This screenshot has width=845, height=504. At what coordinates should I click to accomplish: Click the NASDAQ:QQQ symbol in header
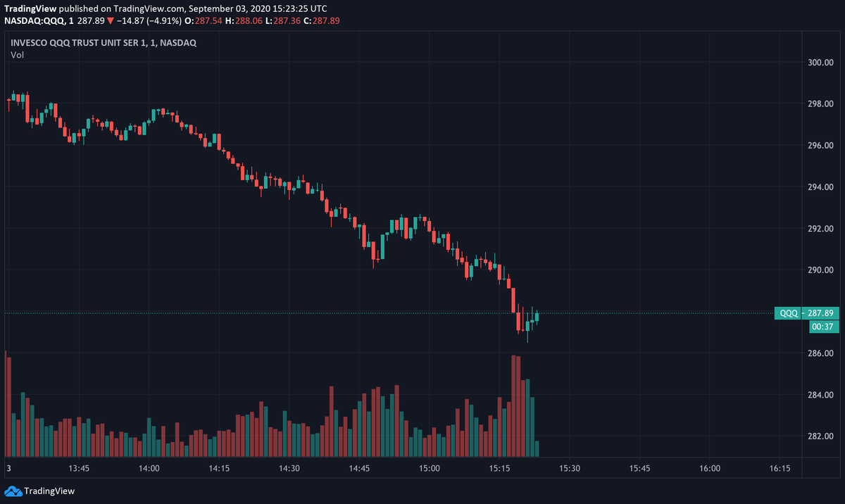[x=35, y=20]
